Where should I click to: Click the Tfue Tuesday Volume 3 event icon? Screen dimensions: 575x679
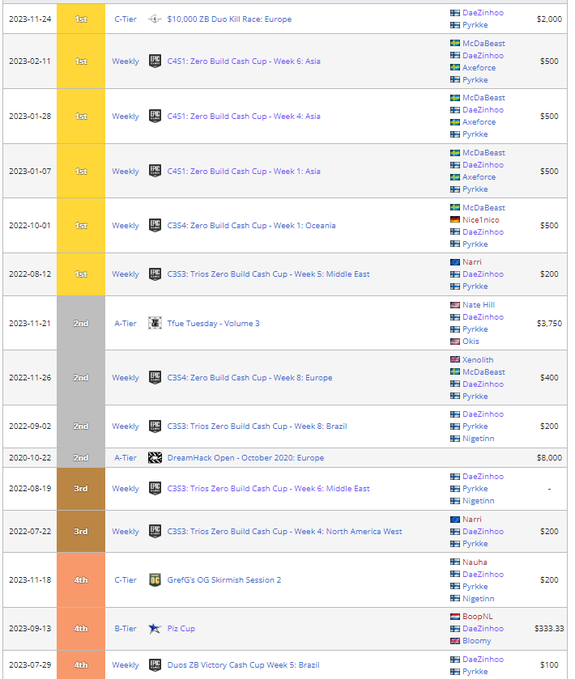(x=155, y=323)
